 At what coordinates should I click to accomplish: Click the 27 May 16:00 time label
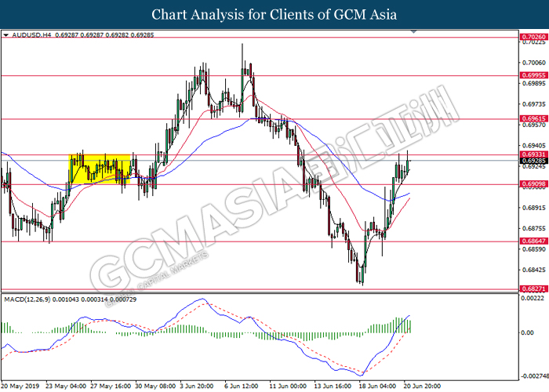[111, 387]
